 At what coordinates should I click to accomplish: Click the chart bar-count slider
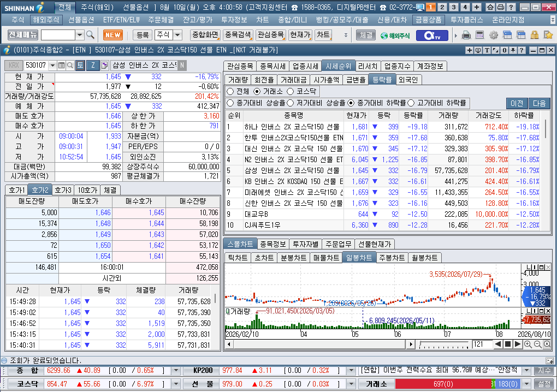(x=444, y=345)
